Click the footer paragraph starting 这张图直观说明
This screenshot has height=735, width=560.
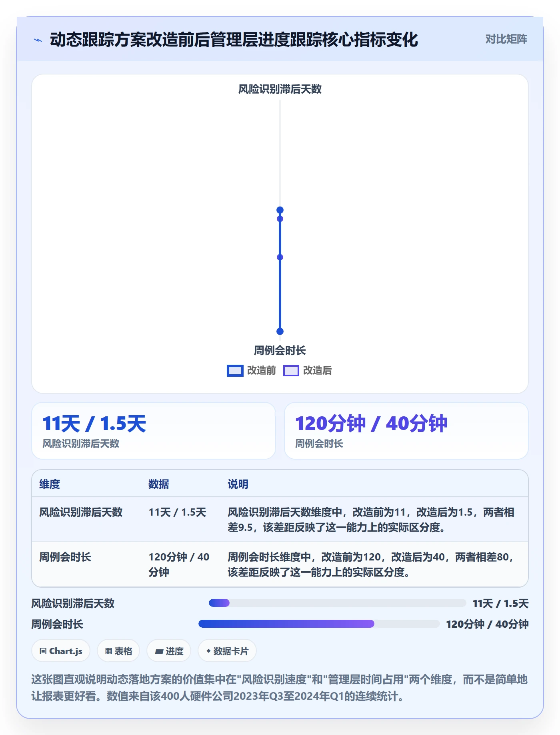click(x=280, y=688)
